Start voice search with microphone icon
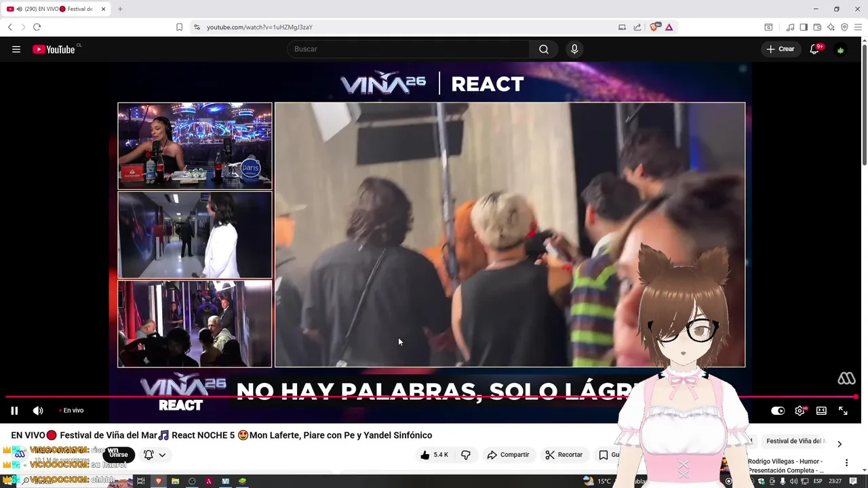This screenshot has width=868, height=488. point(574,49)
